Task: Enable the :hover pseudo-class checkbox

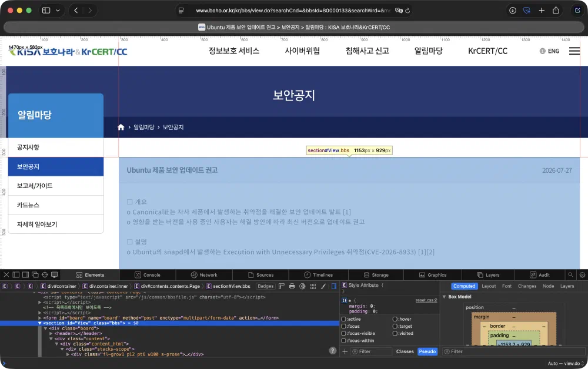Action: tap(395, 319)
